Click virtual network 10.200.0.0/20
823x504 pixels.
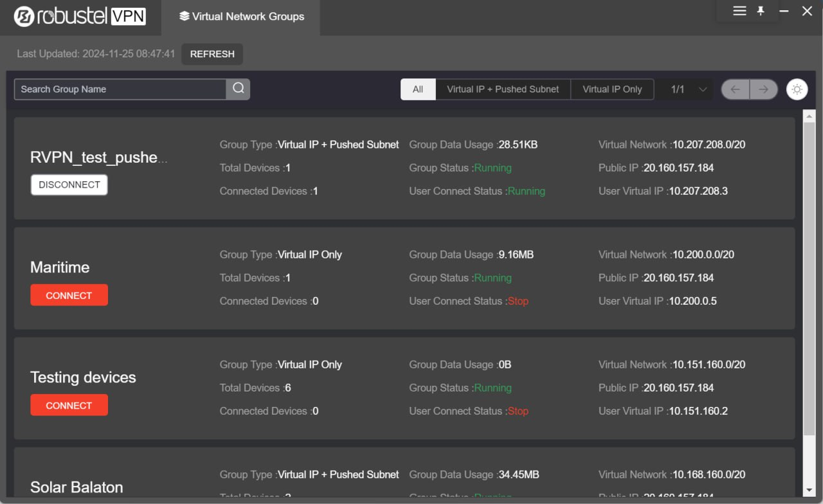(x=703, y=255)
